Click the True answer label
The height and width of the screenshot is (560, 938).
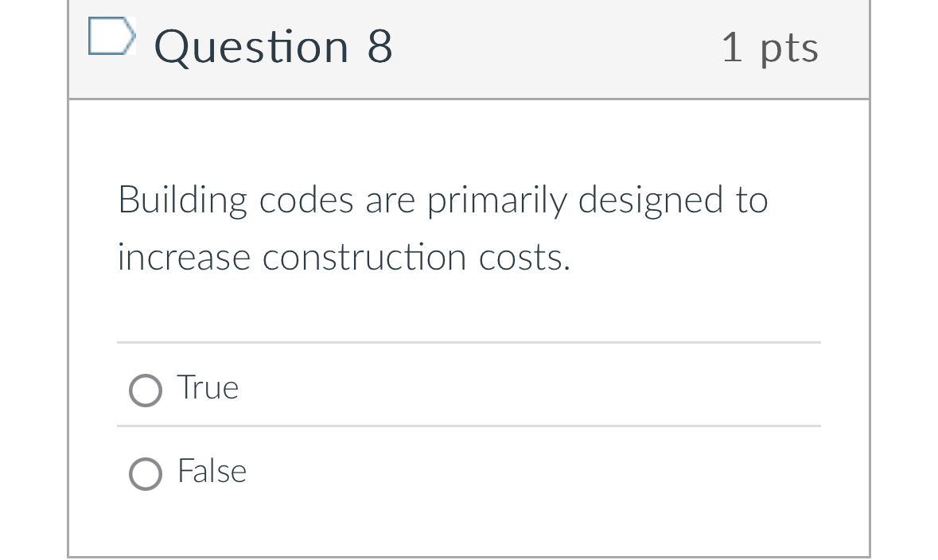208,388
